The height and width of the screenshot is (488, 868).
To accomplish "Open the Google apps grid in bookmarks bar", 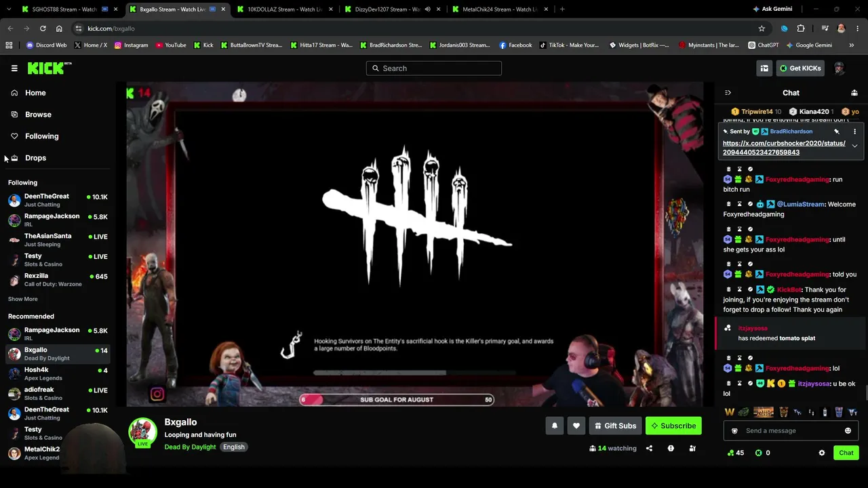I will pyautogui.click(x=9, y=45).
